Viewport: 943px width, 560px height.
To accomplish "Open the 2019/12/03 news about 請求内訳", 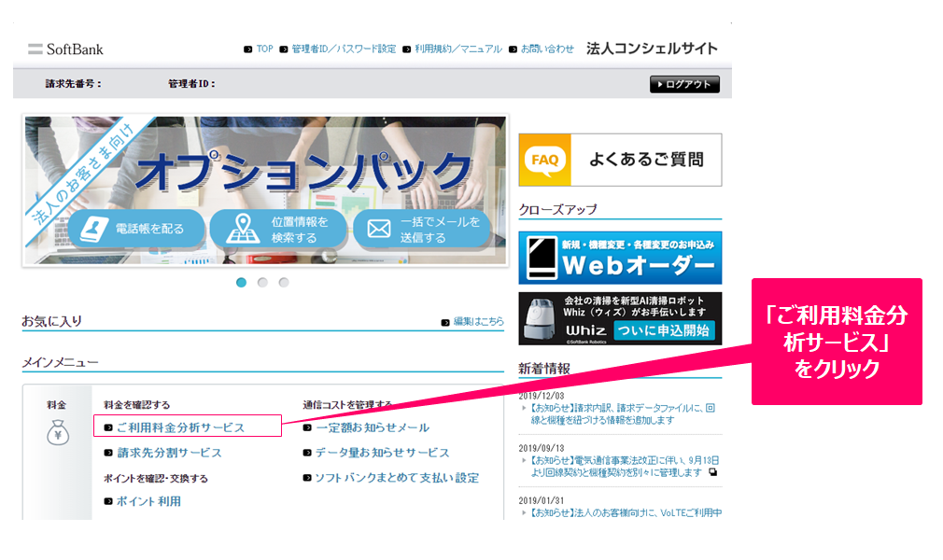I will (623, 413).
